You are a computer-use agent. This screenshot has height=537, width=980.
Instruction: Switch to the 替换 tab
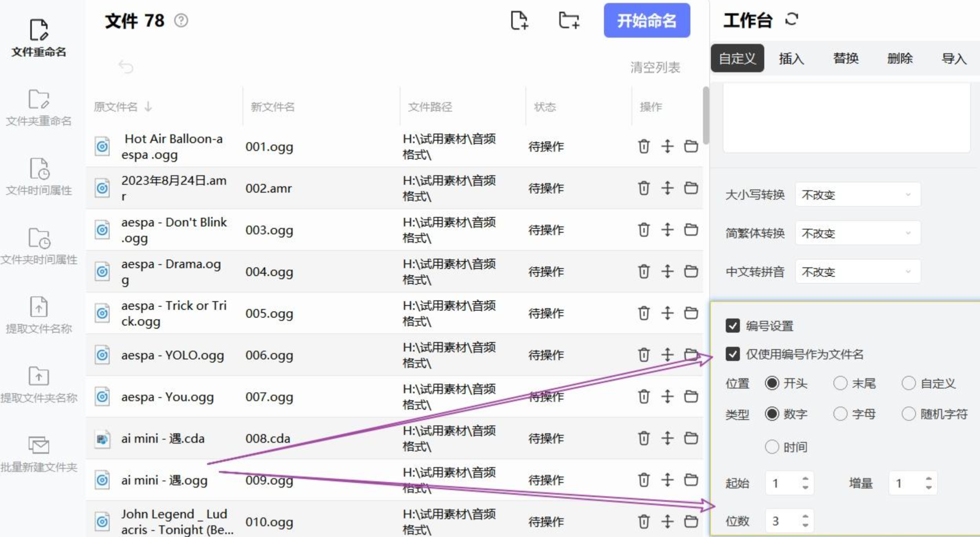point(846,59)
